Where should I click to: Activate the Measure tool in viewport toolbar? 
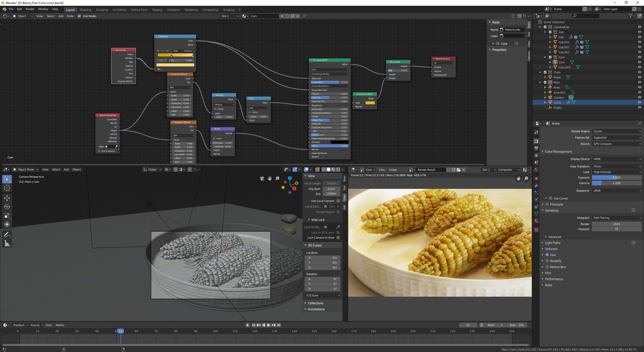coord(7,243)
